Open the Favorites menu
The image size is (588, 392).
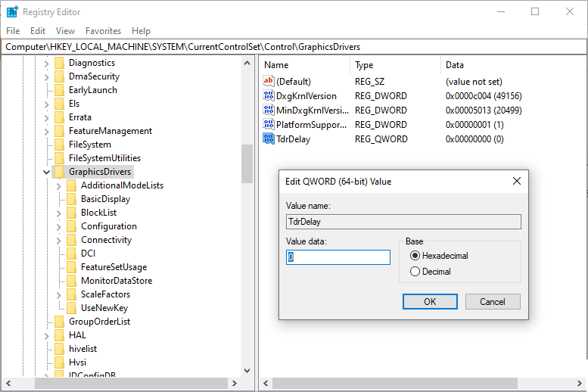point(103,31)
